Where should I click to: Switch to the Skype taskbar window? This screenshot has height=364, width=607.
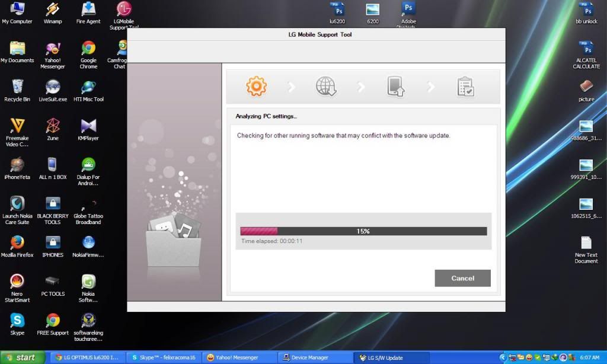(x=164, y=357)
